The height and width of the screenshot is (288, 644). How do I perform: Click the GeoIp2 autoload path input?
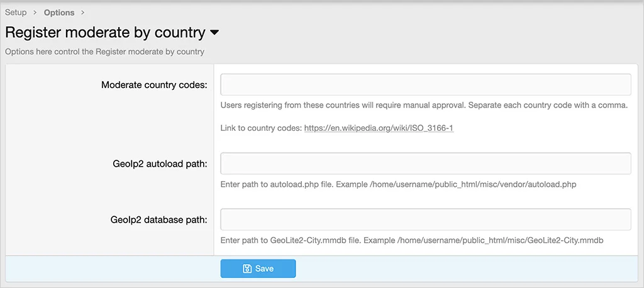tap(425, 163)
